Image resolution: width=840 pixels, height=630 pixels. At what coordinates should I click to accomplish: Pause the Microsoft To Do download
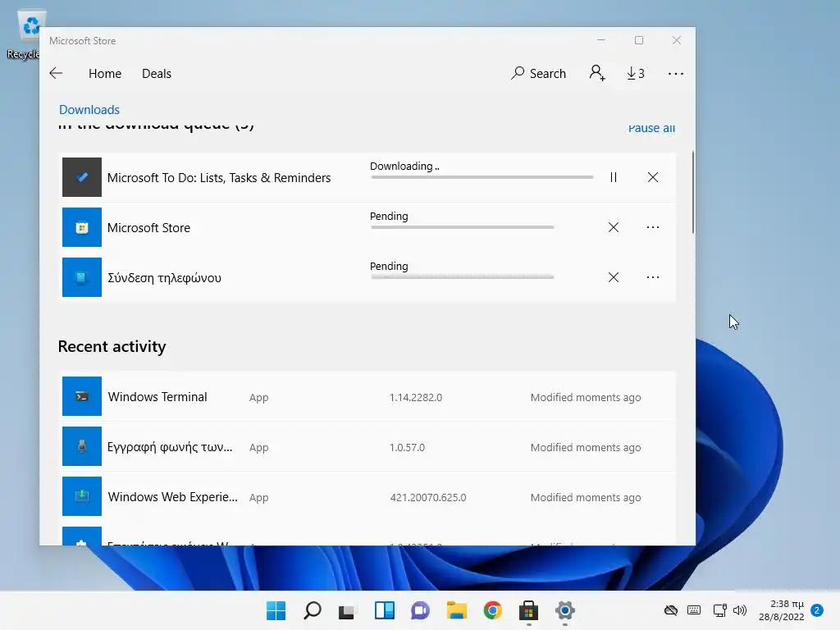point(614,177)
